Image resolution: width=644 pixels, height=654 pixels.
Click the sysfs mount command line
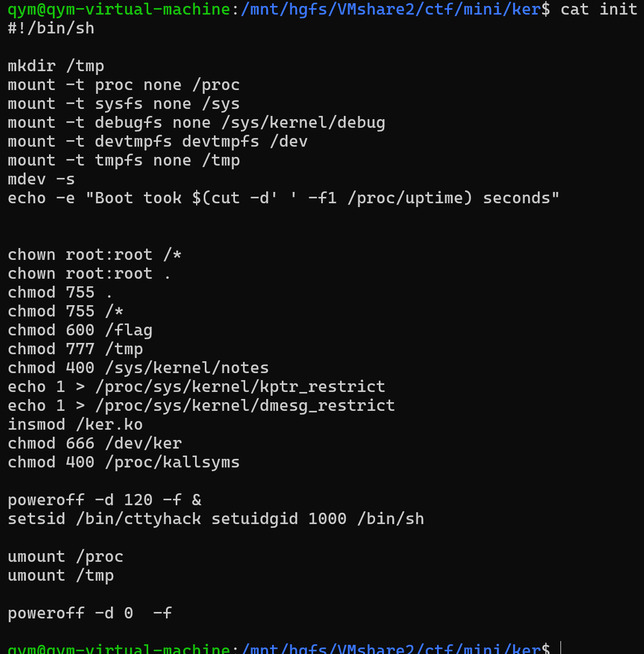[124, 104]
